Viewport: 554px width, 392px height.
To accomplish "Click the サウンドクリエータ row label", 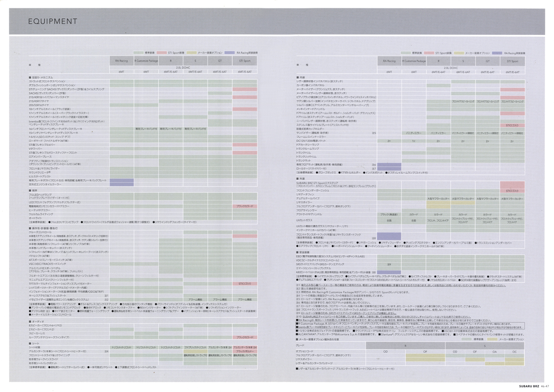I will pos(40,173).
